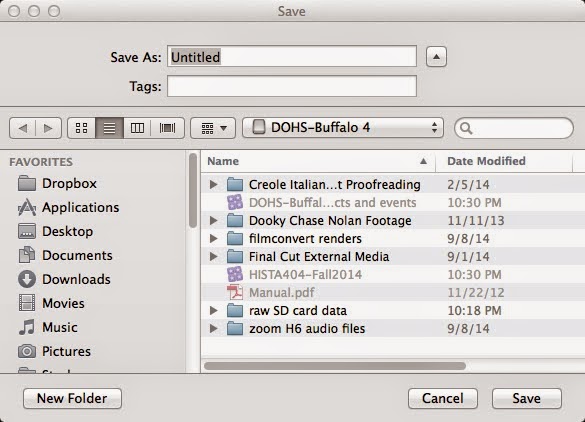Select the Dooky Chase Nolan Footage folder icon

(x=235, y=221)
